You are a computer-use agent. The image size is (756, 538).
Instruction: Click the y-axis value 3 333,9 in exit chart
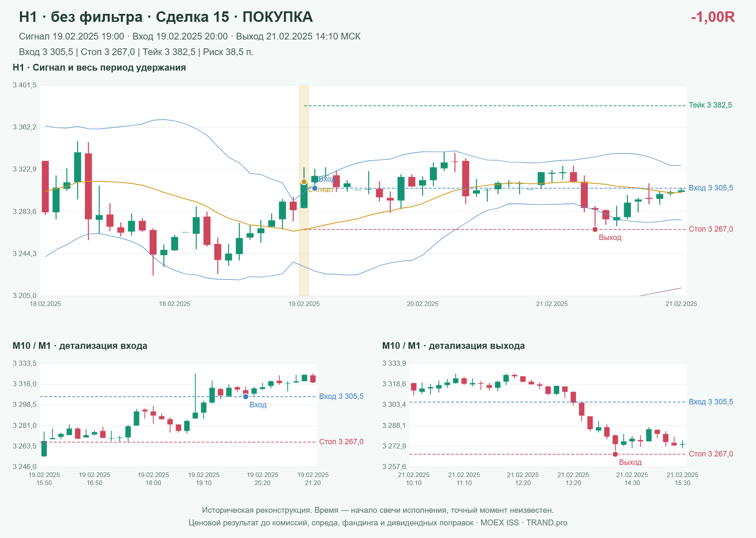click(x=394, y=364)
